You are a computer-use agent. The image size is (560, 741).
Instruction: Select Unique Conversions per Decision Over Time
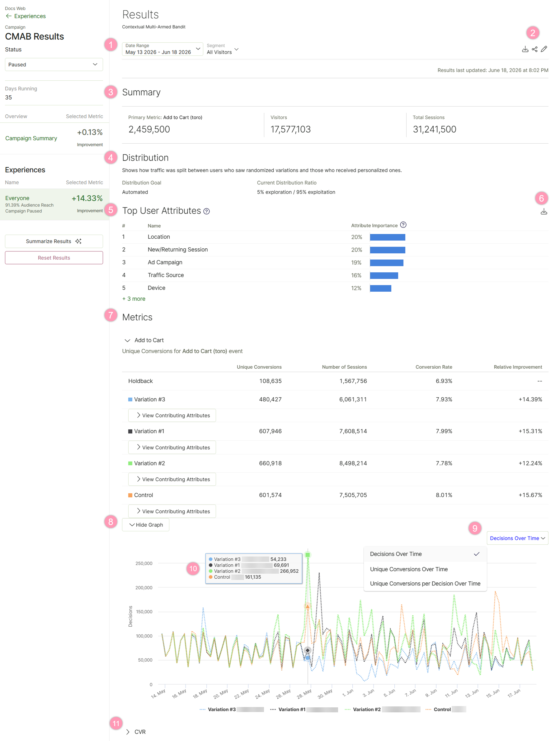pyautogui.click(x=425, y=584)
